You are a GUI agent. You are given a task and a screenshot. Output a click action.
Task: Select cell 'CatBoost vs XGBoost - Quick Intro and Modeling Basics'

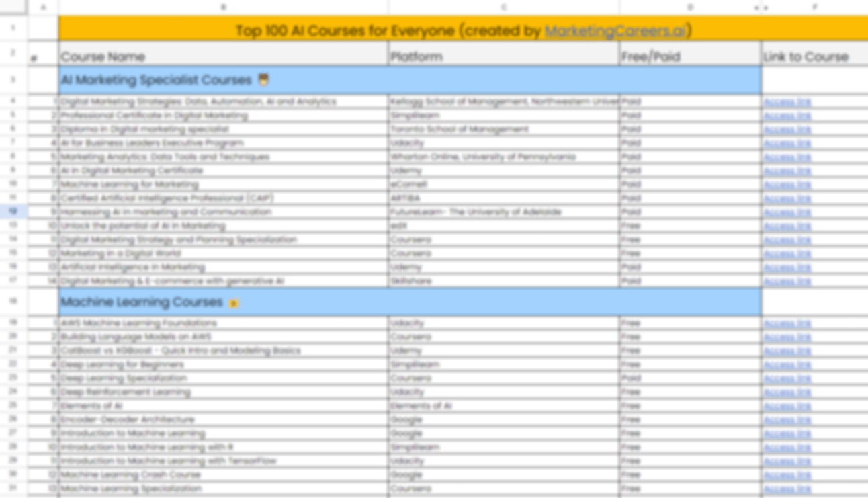(x=223, y=351)
